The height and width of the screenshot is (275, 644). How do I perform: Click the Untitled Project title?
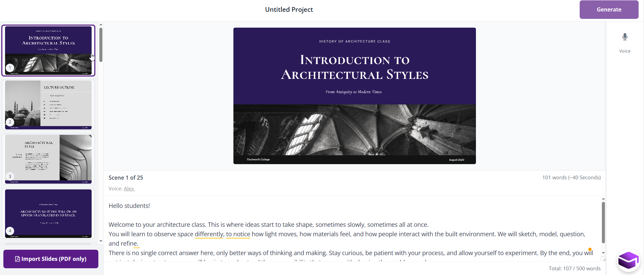[289, 9]
